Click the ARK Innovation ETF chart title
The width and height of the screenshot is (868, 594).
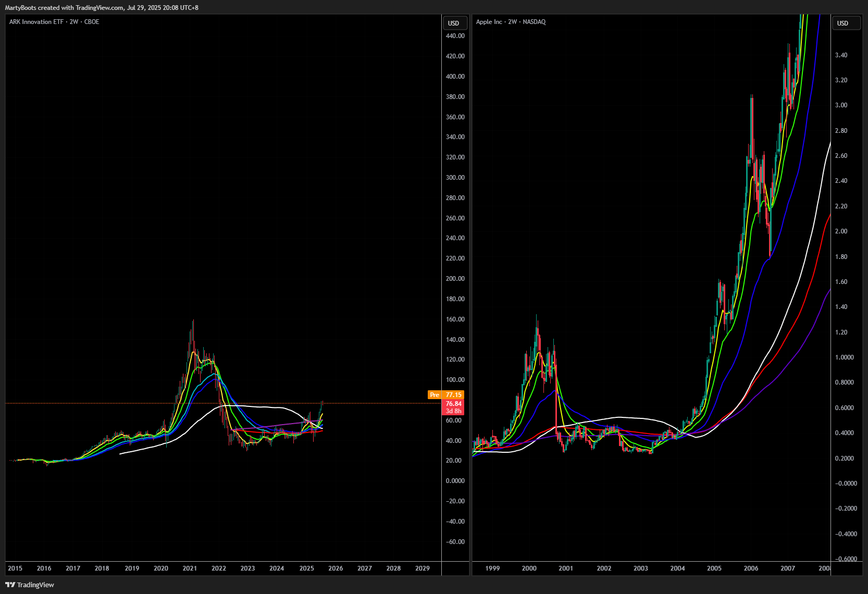point(54,22)
